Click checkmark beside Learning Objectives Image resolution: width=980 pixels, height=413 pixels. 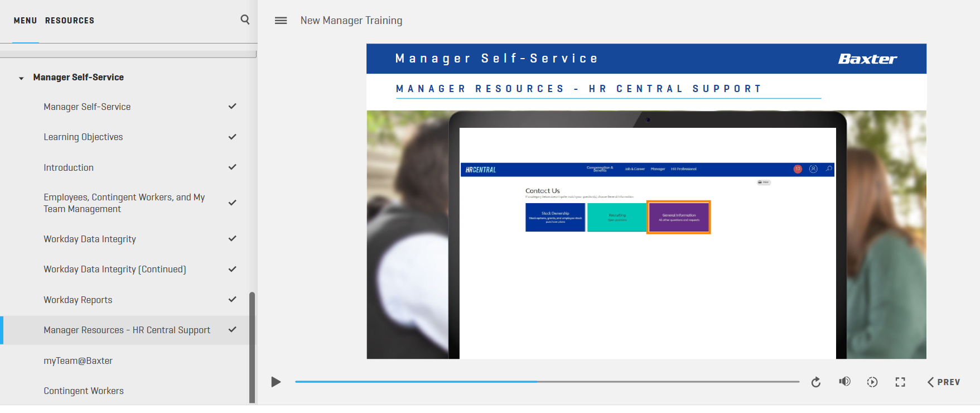coord(233,137)
